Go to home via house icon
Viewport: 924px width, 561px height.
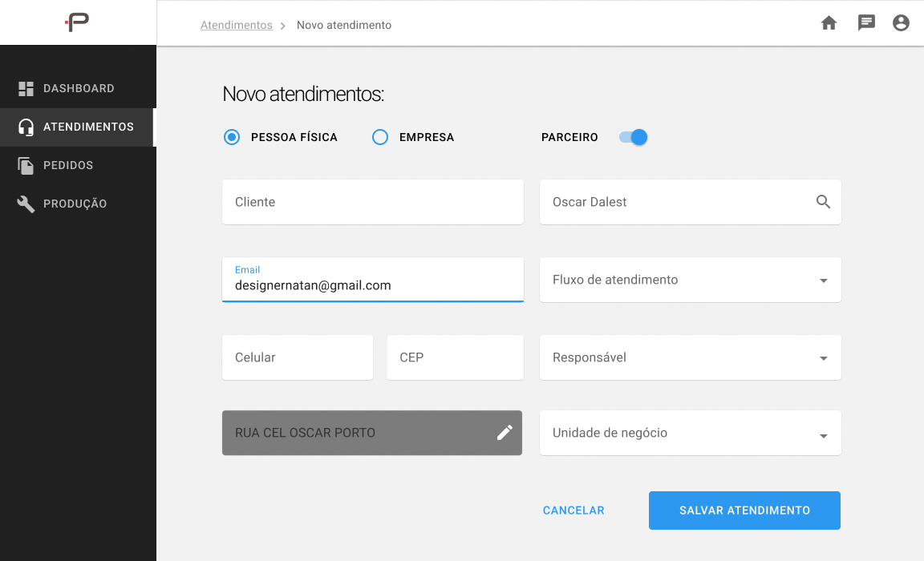(x=829, y=23)
